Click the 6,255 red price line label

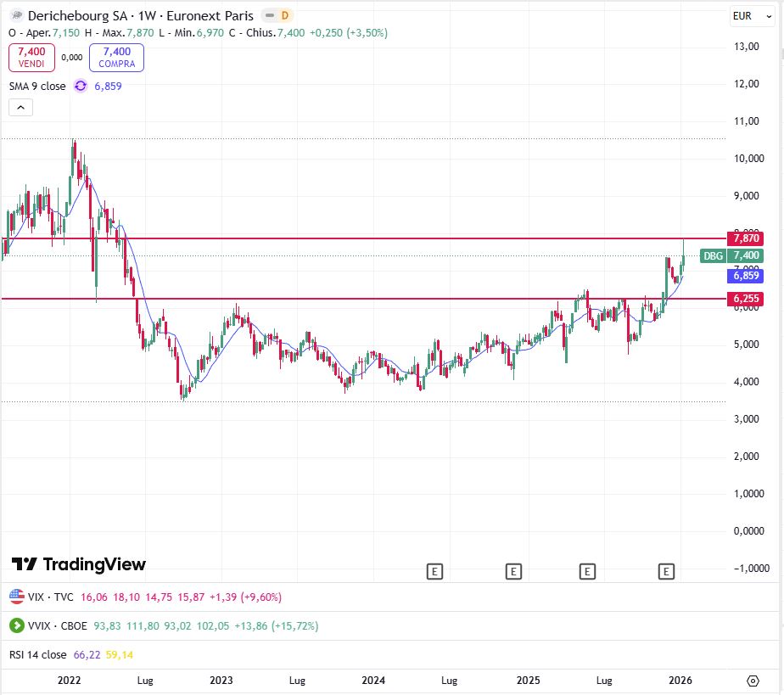(x=745, y=299)
